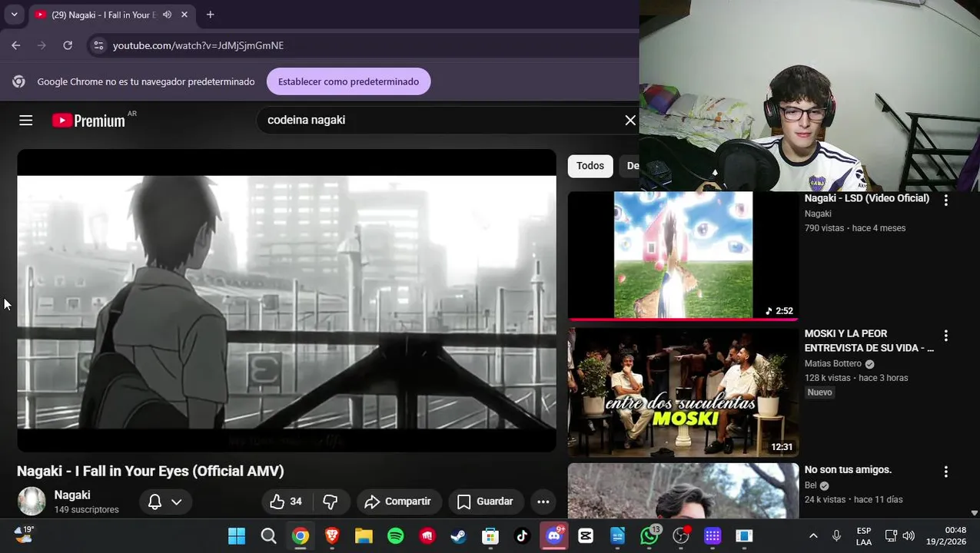980x553 pixels.
Task: Open Matias Bottero channel link
Action: [833, 363]
